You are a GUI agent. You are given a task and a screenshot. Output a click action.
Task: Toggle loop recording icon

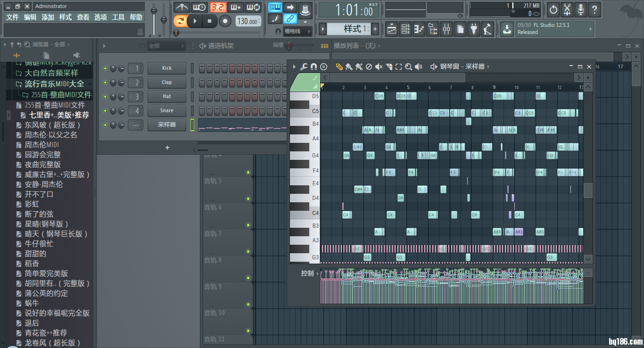[254, 7]
